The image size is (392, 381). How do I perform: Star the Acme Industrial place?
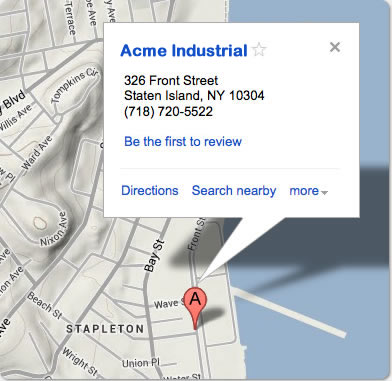click(259, 50)
